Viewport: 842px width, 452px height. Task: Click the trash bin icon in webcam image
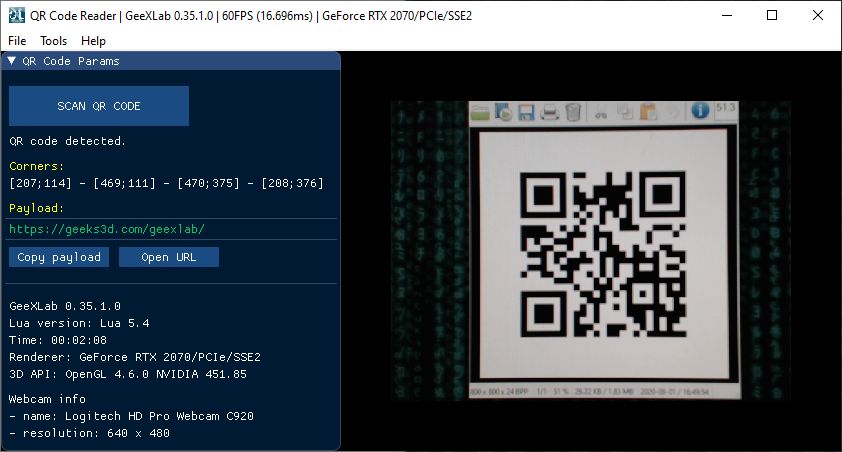tap(573, 112)
